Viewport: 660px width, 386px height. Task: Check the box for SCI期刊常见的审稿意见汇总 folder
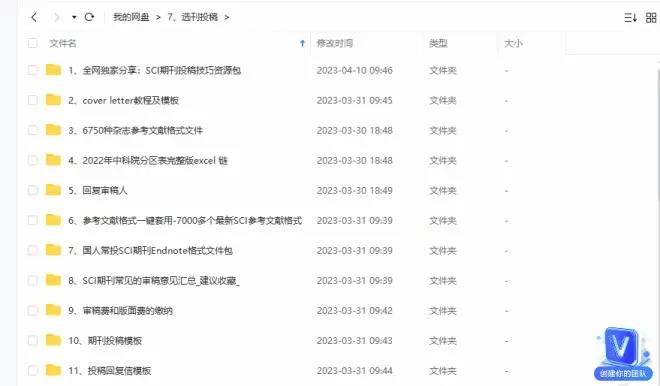pyautogui.click(x=32, y=280)
